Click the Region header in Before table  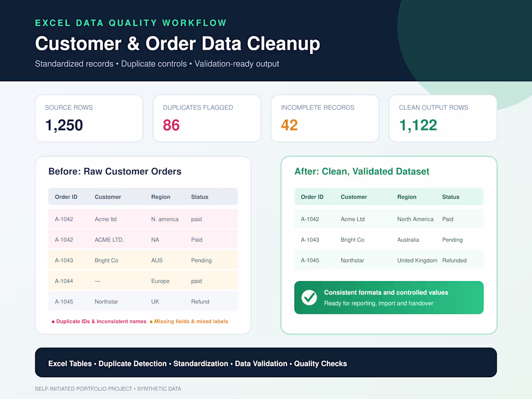161,197
